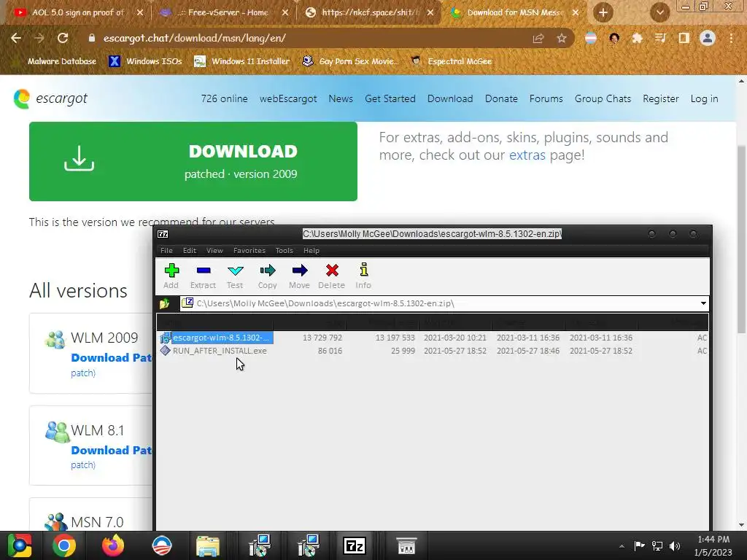
Task: Open the tab search dropdown
Action: (659, 13)
